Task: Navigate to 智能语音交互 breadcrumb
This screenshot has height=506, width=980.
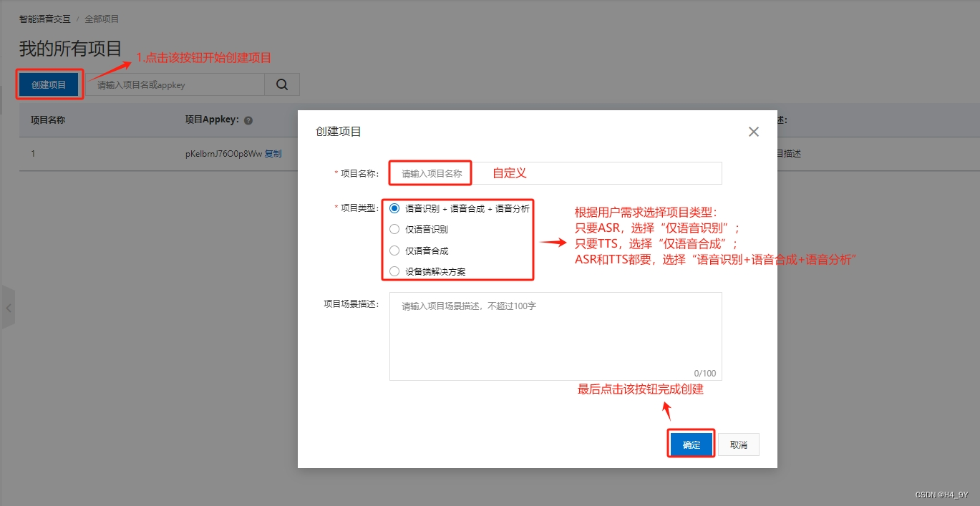Action: click(x=45, y=19)
